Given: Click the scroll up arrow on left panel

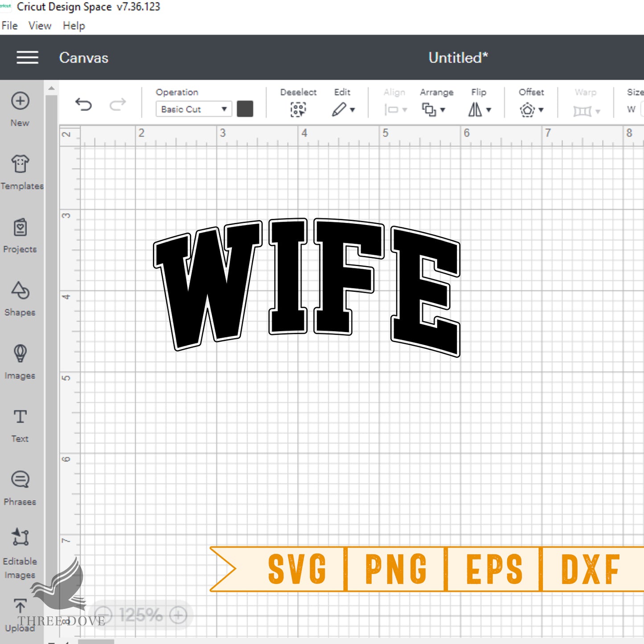Looking at the screenshot, I should tap(51, 88).
